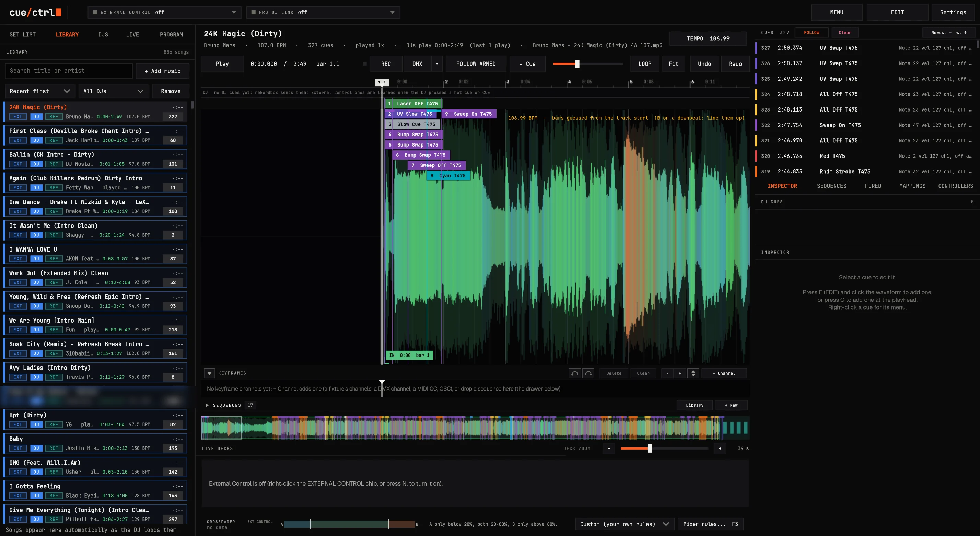Toggle FOLLOW ARMED button
Screen dimensions: 980x536
(476, 64)
